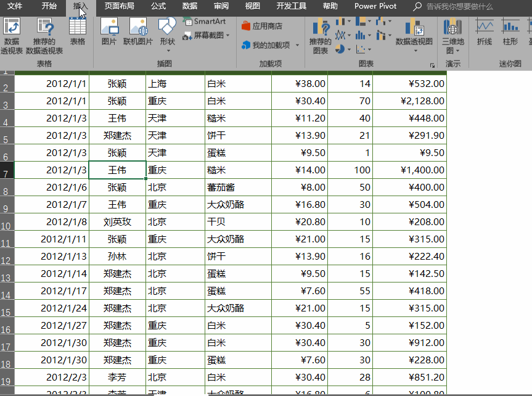Screen dimensions: 532x396
Task: Open Recommended Charts (推荐的图表)
Action: [x=321, y=36]
